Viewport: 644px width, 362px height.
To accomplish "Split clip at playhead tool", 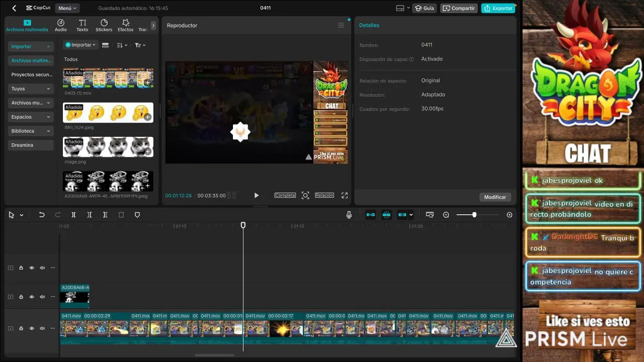I will (x=73, y=215).
